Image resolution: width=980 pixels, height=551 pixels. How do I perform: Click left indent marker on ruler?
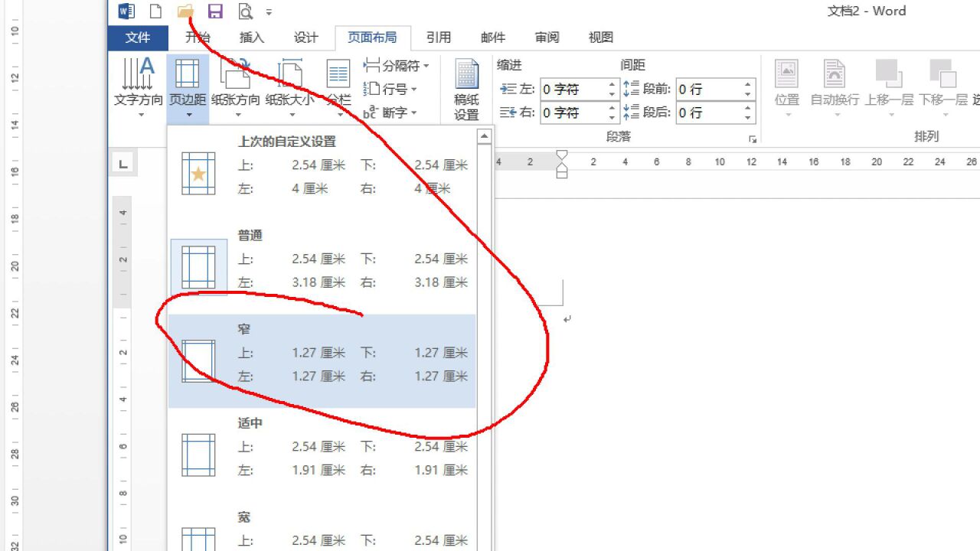tap(561, 173)
